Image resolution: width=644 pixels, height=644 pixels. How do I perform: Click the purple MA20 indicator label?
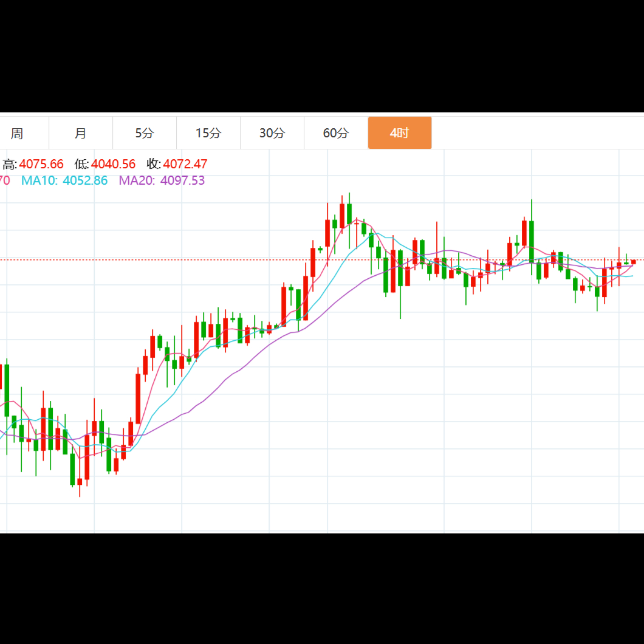[137, 180]
